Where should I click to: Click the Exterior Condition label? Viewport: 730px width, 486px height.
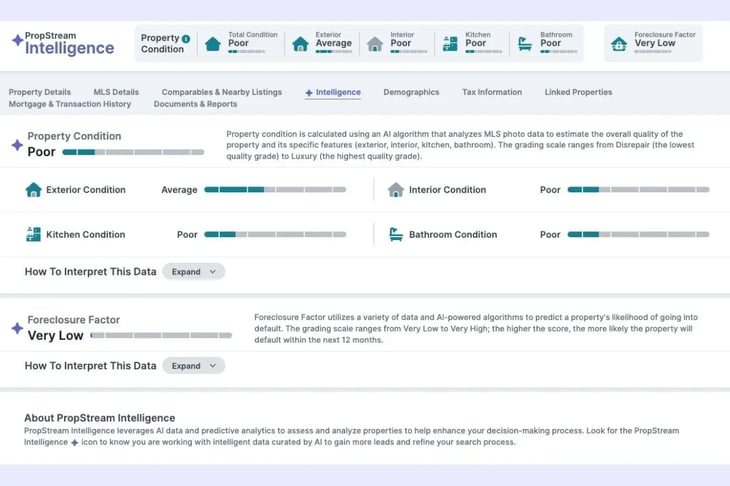tap(86, 190)
